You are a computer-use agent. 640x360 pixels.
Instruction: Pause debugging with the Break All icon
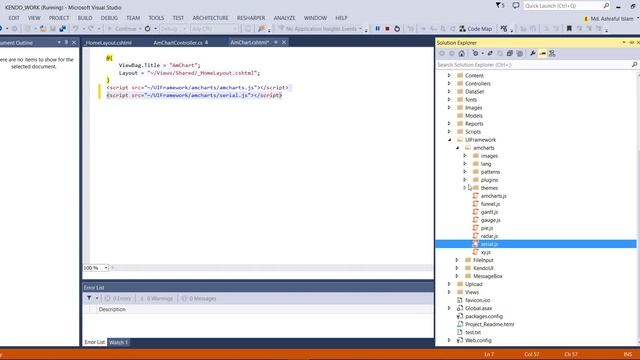click(x=378, y=29)
